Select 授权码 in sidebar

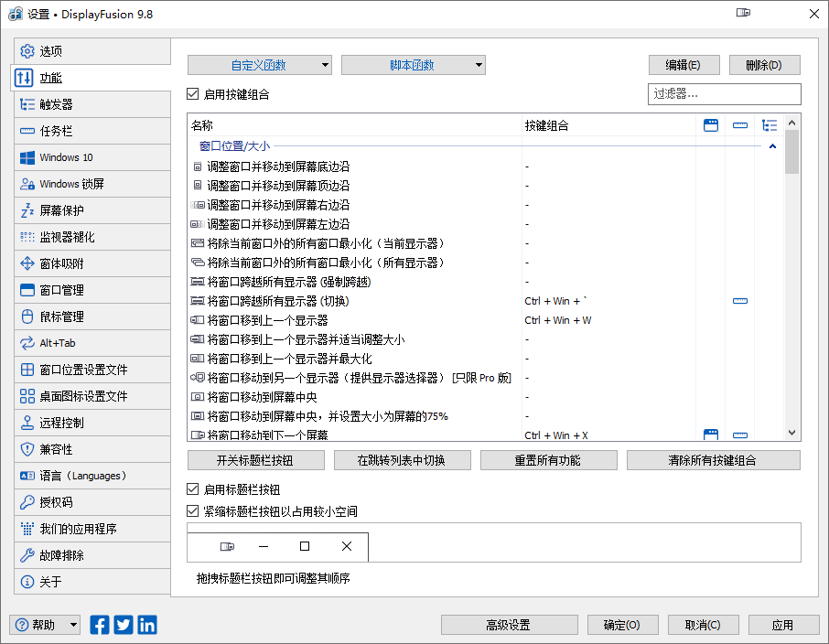(x=92, y=502)
